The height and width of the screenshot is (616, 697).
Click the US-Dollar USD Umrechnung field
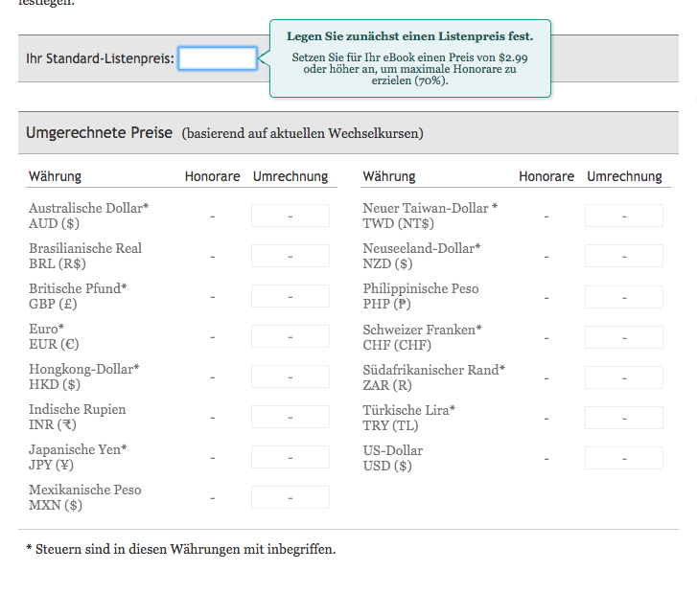[623, 458]
